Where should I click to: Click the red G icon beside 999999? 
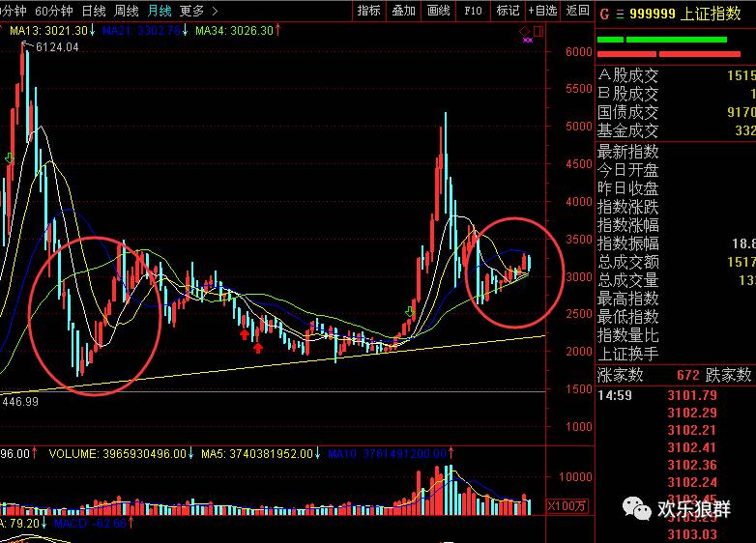pos(604,14)
